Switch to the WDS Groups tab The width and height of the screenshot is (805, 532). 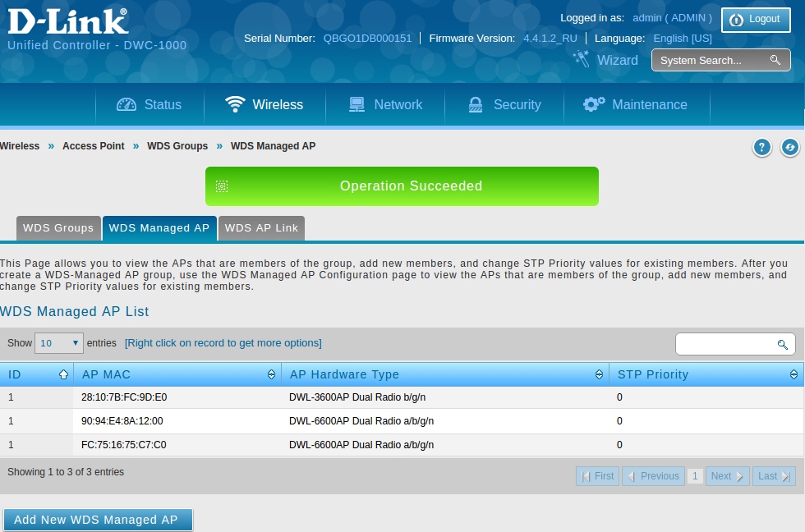coord(58,228)
